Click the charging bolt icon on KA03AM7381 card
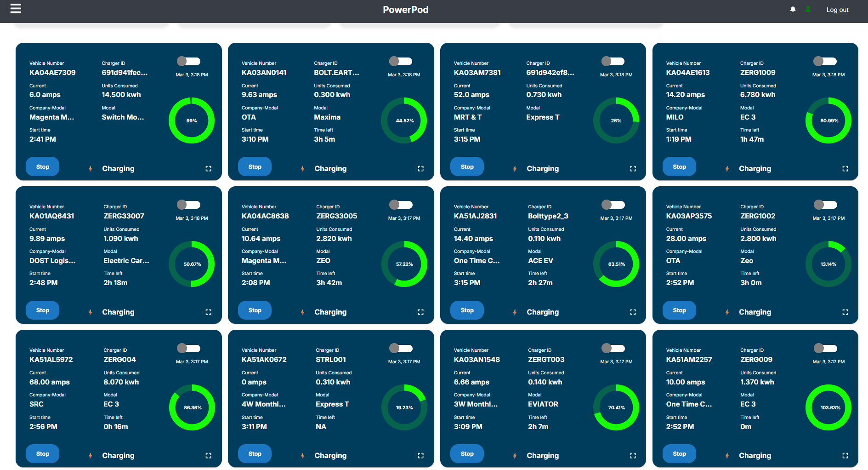 click(515, 169)
